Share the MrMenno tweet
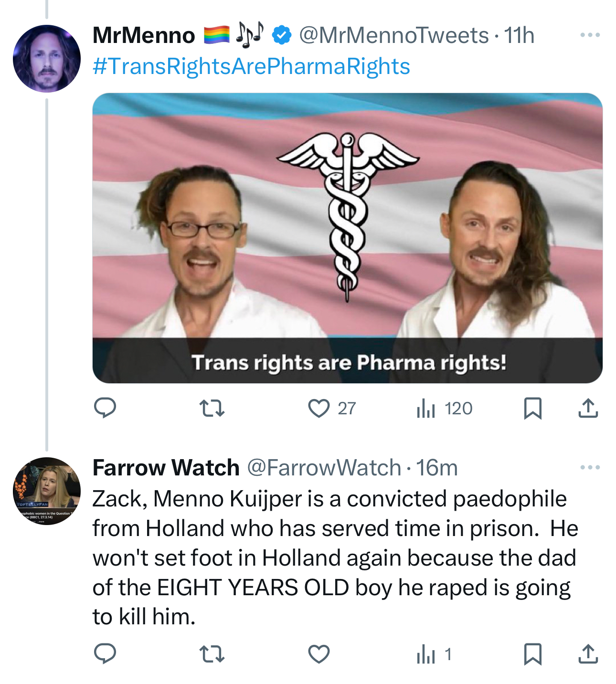616x684 pixels. click(588, 409)
